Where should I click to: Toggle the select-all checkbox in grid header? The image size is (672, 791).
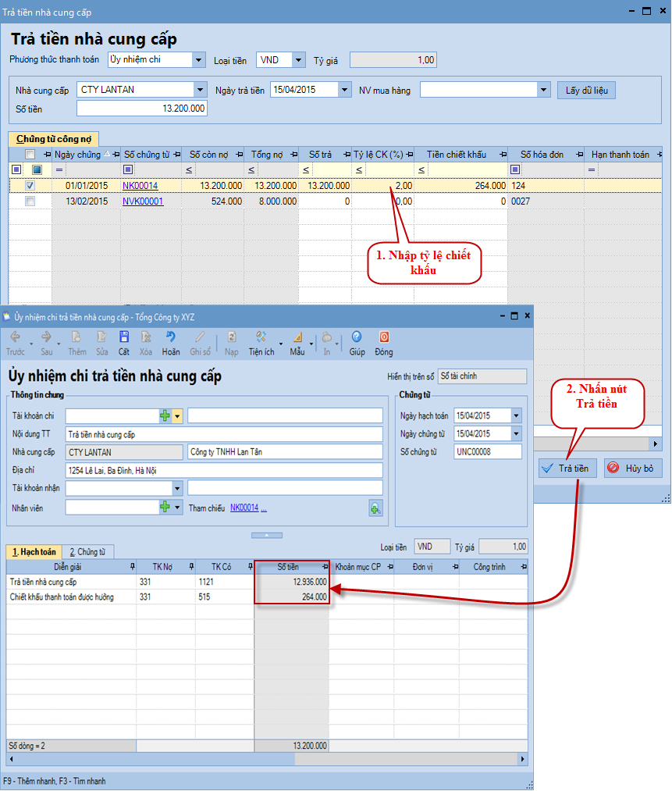coord(30,155)
